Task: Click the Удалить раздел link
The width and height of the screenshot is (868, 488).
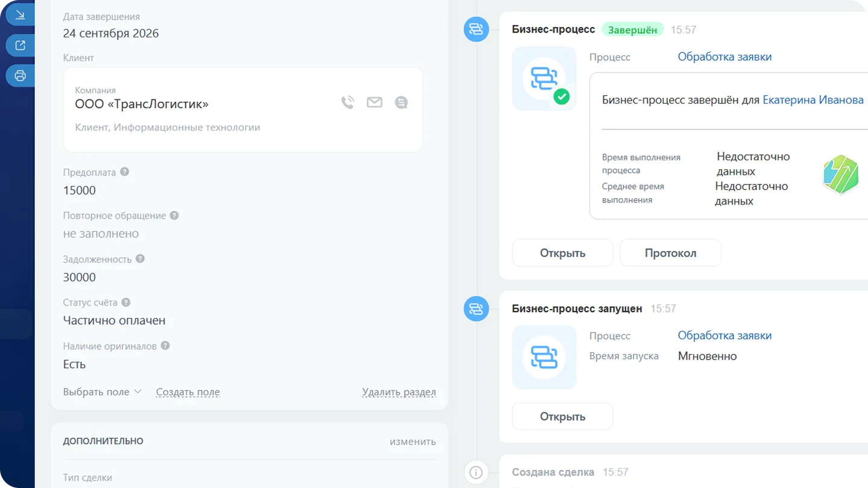Action: 399,392
